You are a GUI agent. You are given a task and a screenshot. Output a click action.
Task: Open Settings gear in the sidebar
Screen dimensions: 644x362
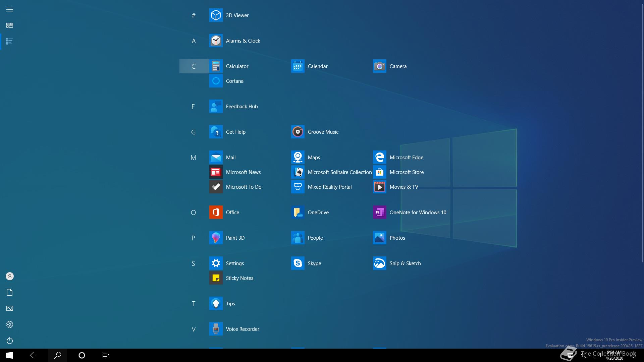coord(10,324)
